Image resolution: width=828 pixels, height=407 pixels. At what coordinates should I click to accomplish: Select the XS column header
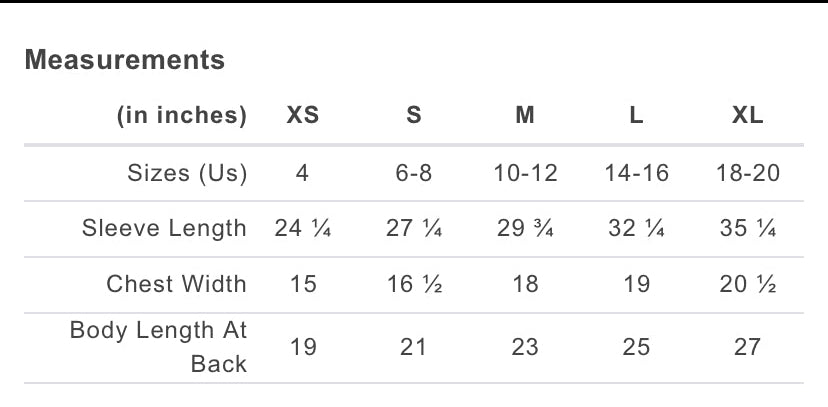point(303,116)
